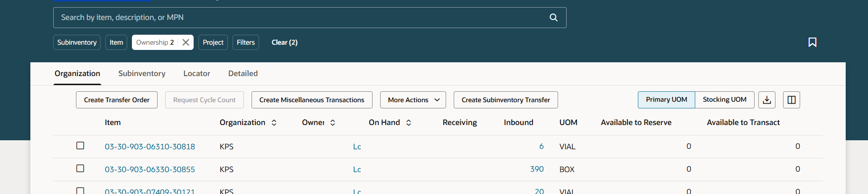Select checkbox for item 03-30-903-06330-30855
868x194 pixels.
coord(80,168)
